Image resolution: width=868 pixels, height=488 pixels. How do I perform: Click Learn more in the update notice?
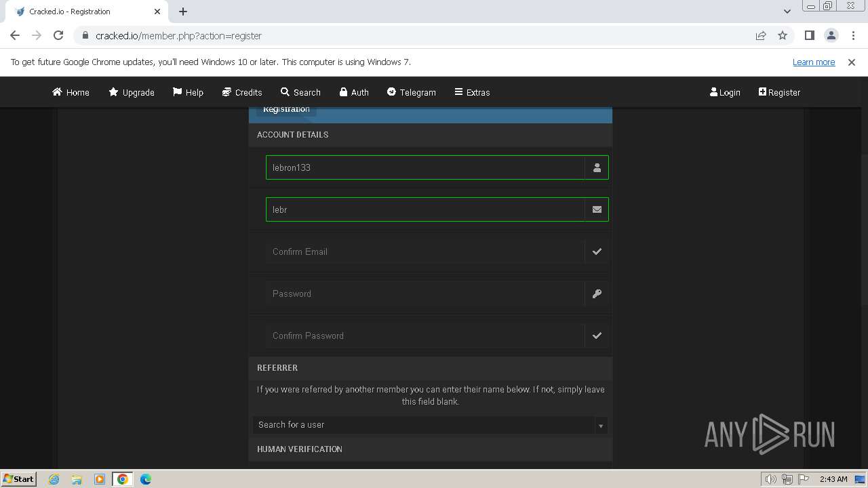(x=814, y=62)
